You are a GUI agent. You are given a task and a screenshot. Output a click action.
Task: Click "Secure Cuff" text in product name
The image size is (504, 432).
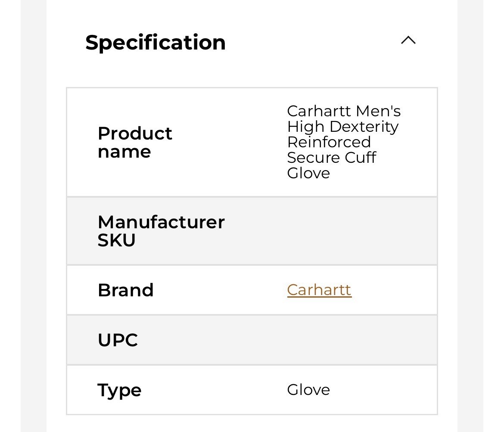click(x=331, y=158)
